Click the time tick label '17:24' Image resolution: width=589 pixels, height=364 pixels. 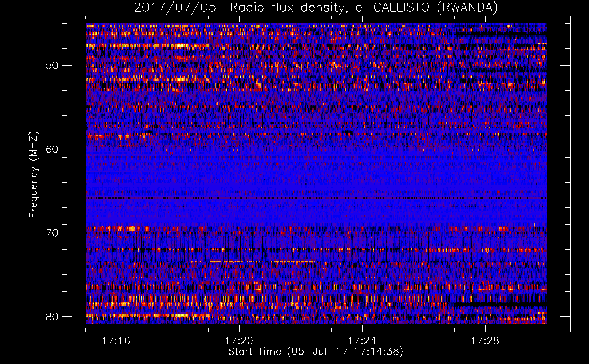(x=362, y=341)
